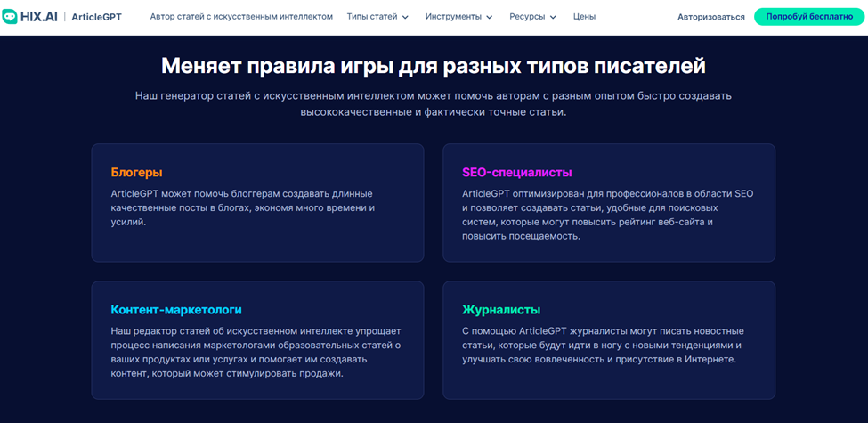Expand the Типы статей chevron arrow
Image resolution: width=868 pixels, height=423 pixels.
[x=405, y=17]
